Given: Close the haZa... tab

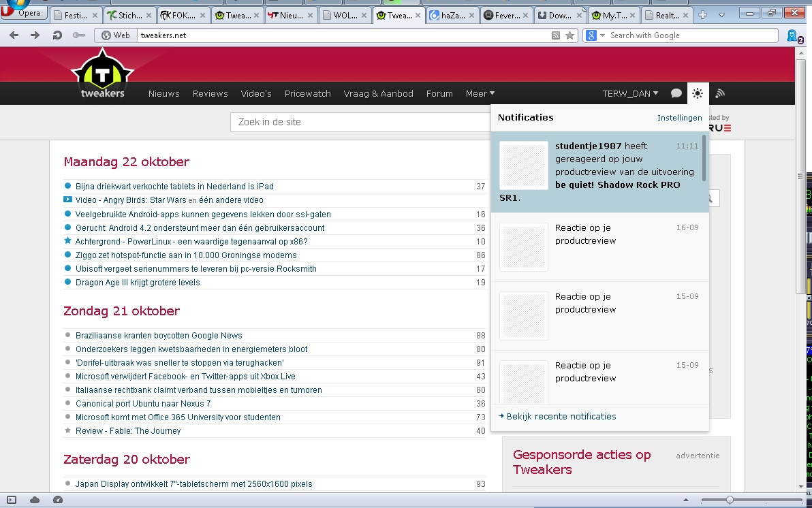Looking at the screenshot, I should [472, 16].
